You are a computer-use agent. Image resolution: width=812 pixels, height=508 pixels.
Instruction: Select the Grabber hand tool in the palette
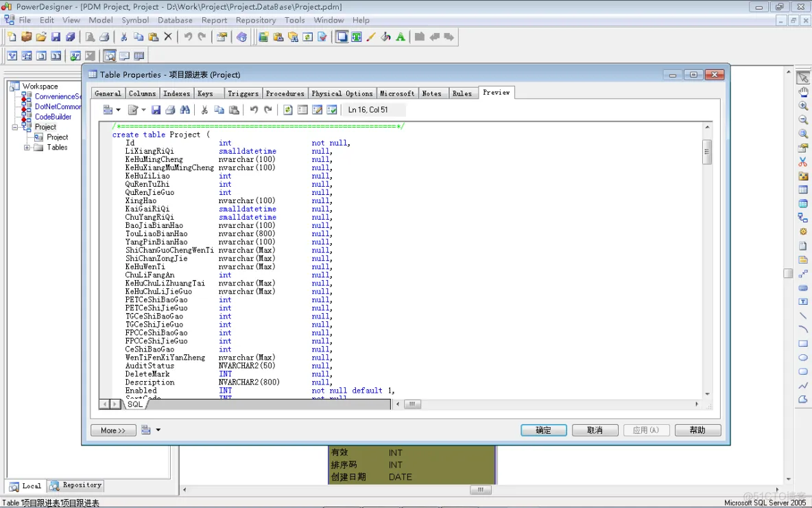tap(803, 92)
